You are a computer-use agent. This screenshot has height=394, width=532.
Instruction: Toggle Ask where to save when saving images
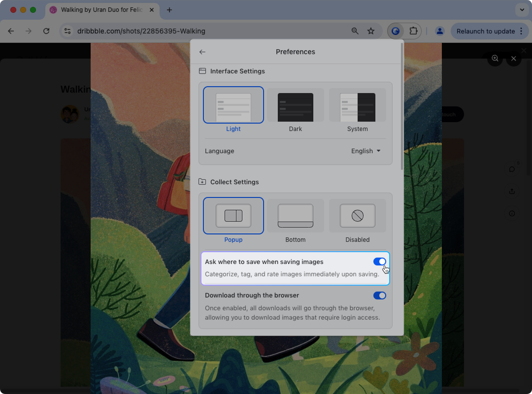[380, 262]
